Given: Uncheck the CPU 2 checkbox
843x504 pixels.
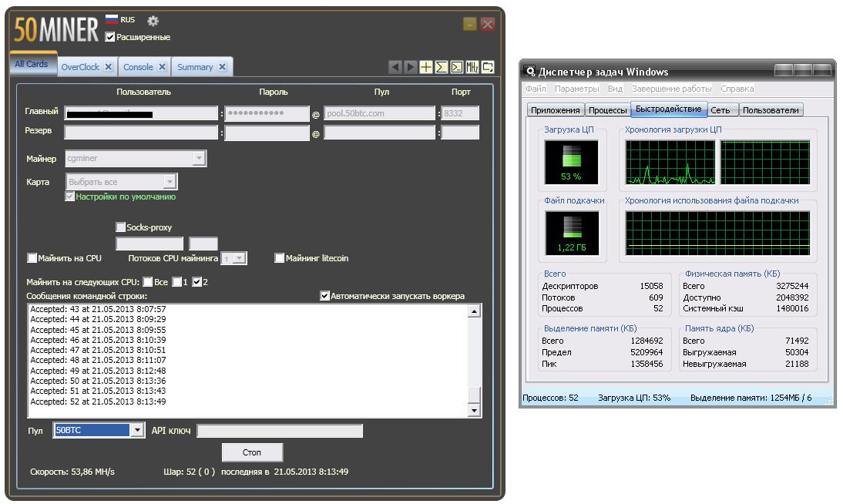Looking at the screenshot, I should coord(196,282).
